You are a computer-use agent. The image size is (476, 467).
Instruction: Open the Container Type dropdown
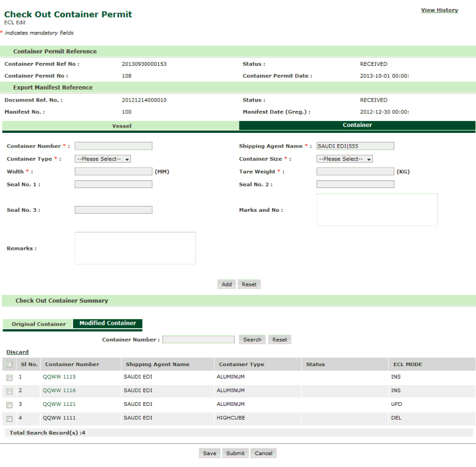103,159
